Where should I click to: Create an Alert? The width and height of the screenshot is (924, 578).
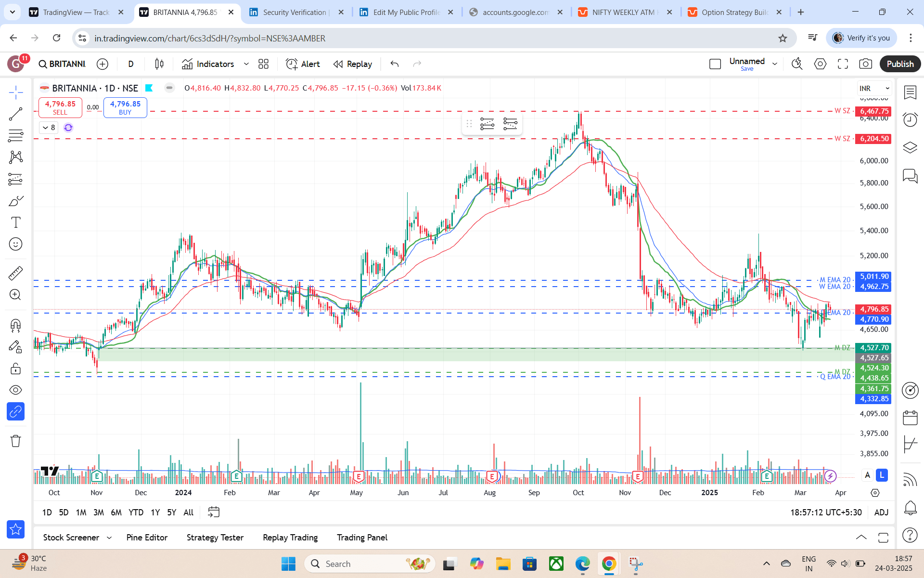click(x=303, y=64)
